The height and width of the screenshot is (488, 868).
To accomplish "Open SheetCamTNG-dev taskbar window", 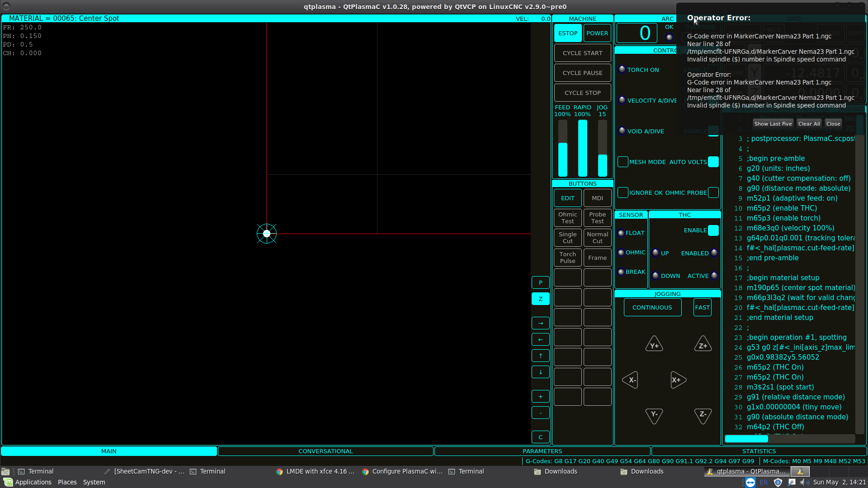I will point(144,471).
